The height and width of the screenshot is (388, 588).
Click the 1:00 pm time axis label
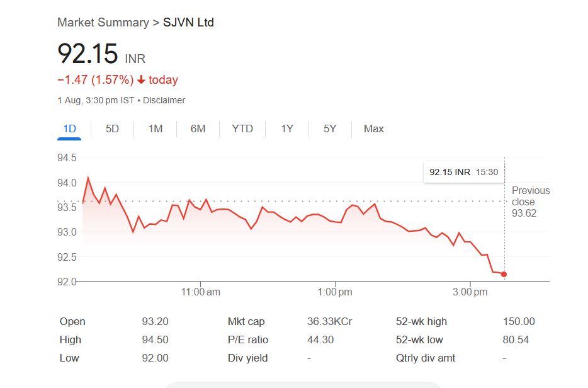coord(335,292)
